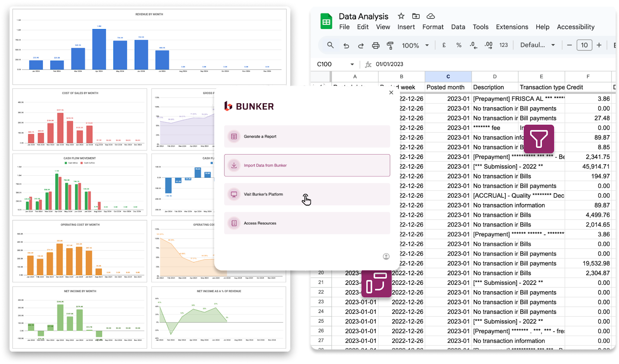Click the Transaction type header cell

[541, 87]
